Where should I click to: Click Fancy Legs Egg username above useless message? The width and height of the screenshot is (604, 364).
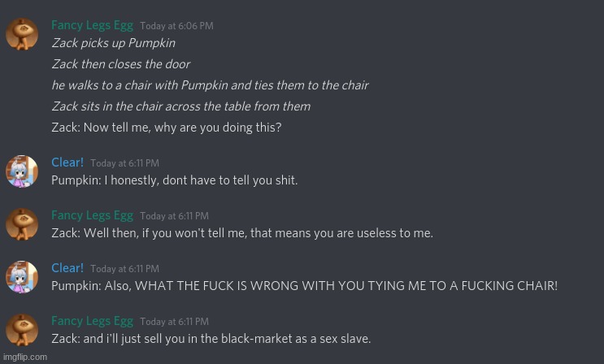93,215
